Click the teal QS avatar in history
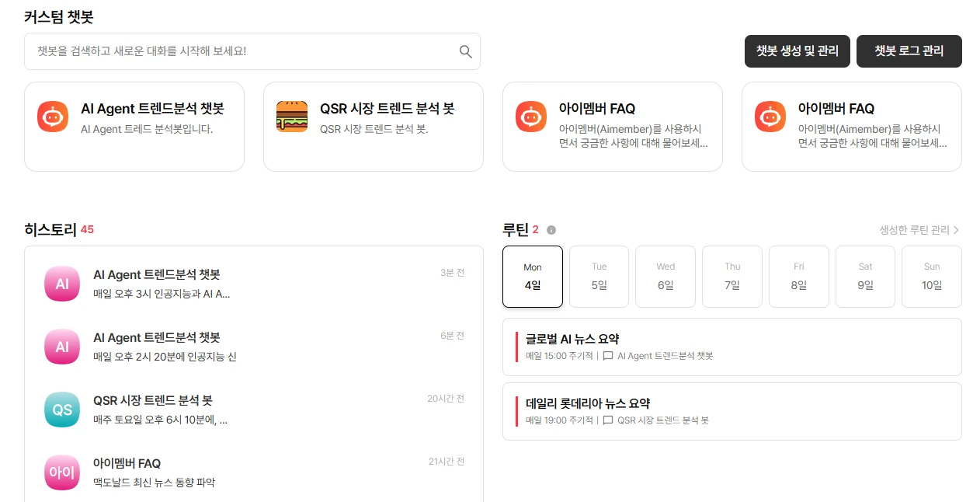The height and width of the screenshot is (502, 980). [x=62, y=410]
